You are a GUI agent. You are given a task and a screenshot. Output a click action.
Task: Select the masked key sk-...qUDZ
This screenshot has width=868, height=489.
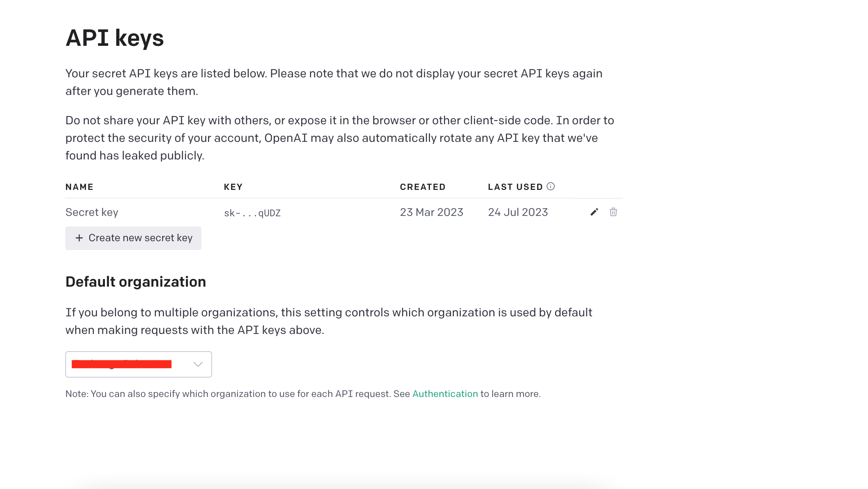[x=252, y=213]
